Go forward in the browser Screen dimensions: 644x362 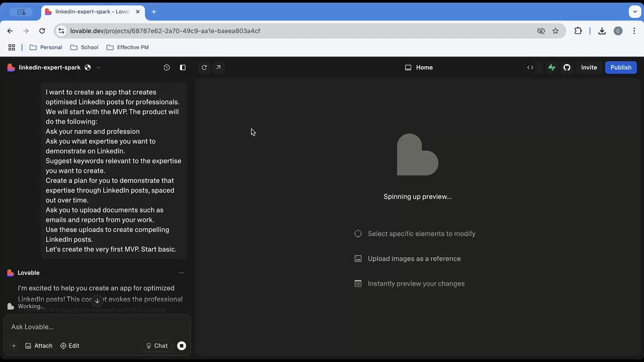(x=26, y=31)
